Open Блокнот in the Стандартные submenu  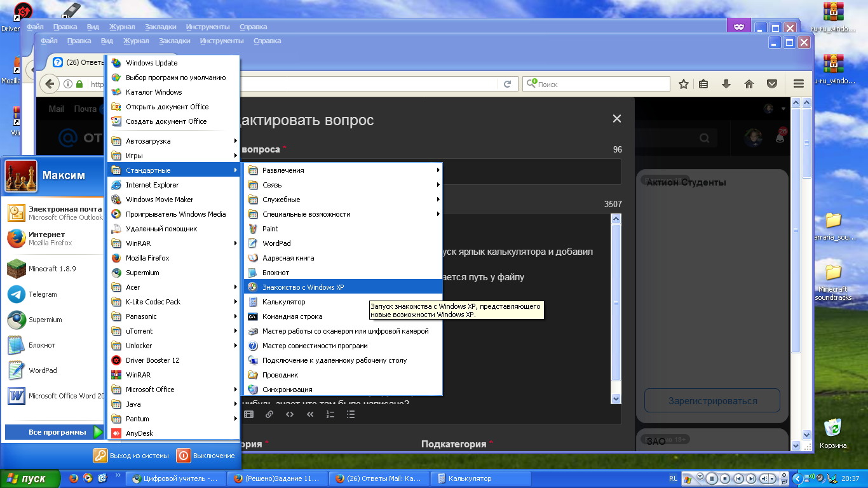coord(343,273)
